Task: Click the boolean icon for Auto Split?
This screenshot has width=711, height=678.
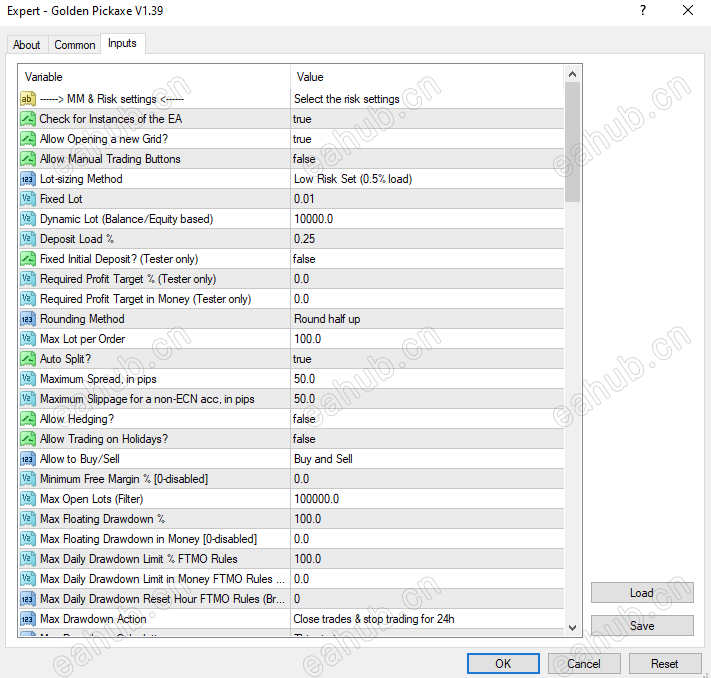Action: coord(28,359)
